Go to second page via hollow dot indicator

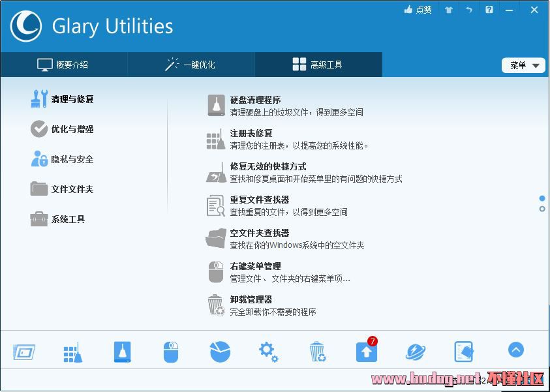pyautogui.click(x=542, y=209)
